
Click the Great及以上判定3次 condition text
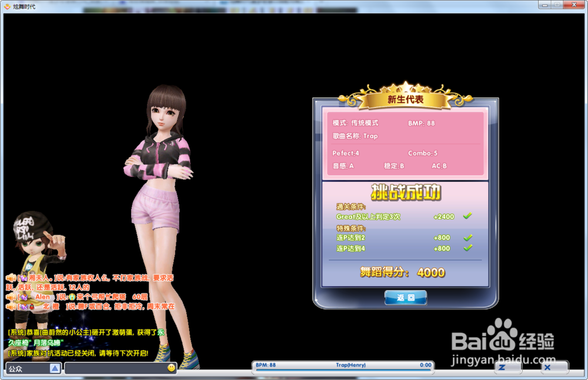click(x=368, y=217)
